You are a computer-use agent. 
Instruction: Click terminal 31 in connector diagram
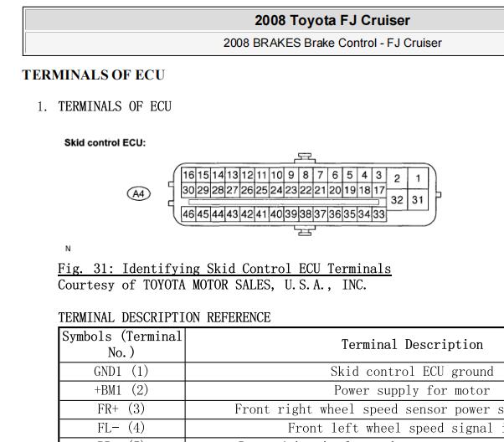pos(418,199)
